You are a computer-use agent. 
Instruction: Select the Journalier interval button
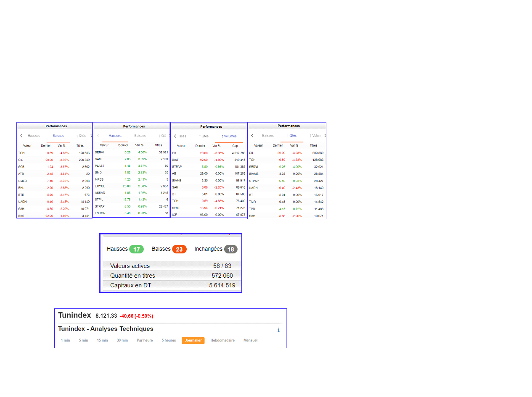pyautogui.click(x=193, y=340)
